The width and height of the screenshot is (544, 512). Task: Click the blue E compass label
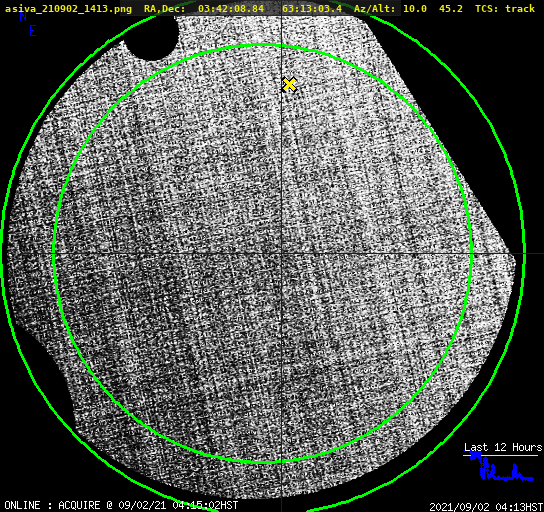(33, 31)
